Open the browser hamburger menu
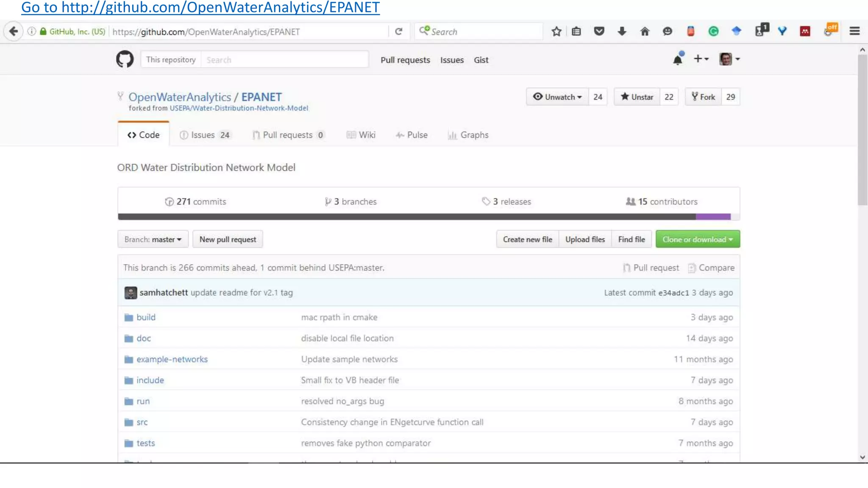 tap(854, 31)
